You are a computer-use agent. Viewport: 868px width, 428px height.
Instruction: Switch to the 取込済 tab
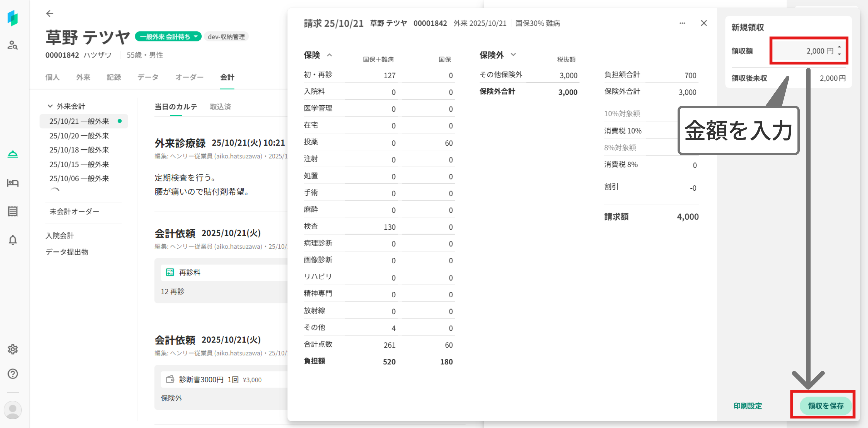click(x=220, y=107)
